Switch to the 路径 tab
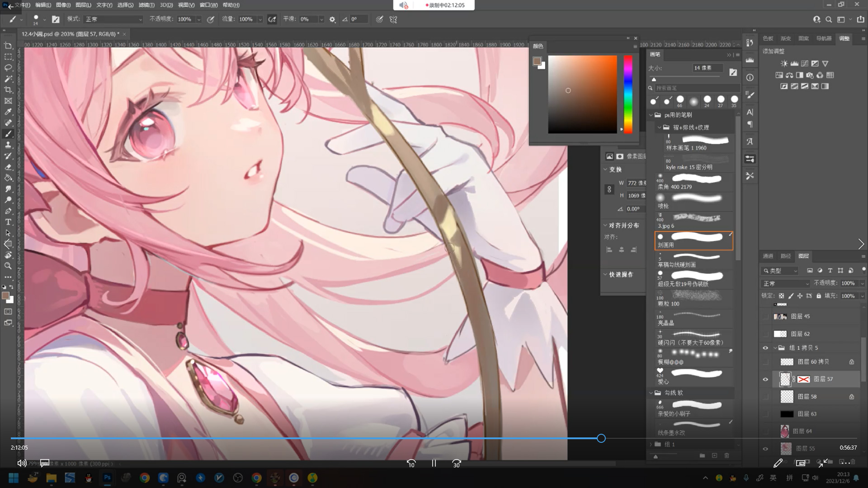This screenshot has width=868, height=488. click(786, 256)
